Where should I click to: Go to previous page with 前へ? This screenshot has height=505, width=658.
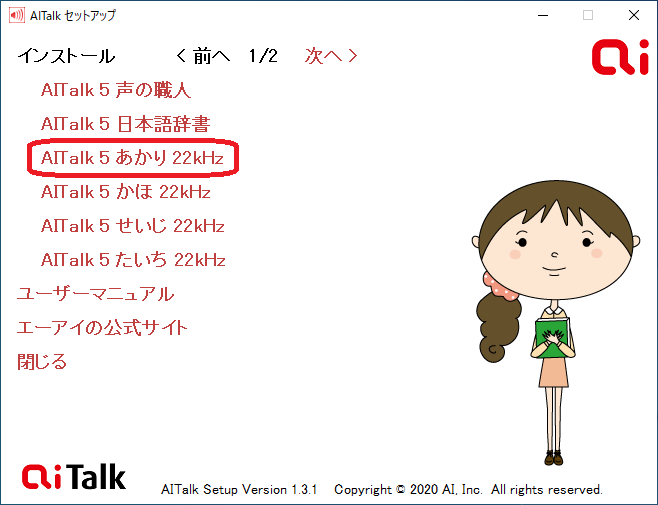click(x=203, y=55)
